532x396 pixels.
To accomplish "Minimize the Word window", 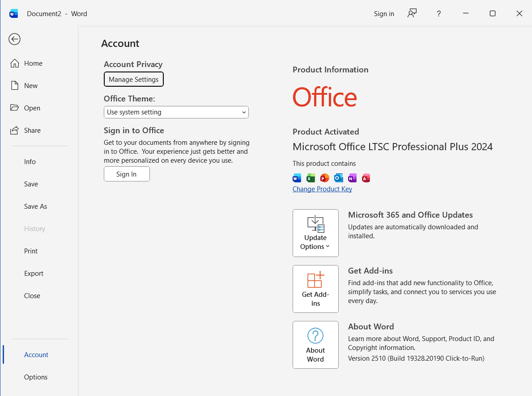I will [x=466, y=13].
